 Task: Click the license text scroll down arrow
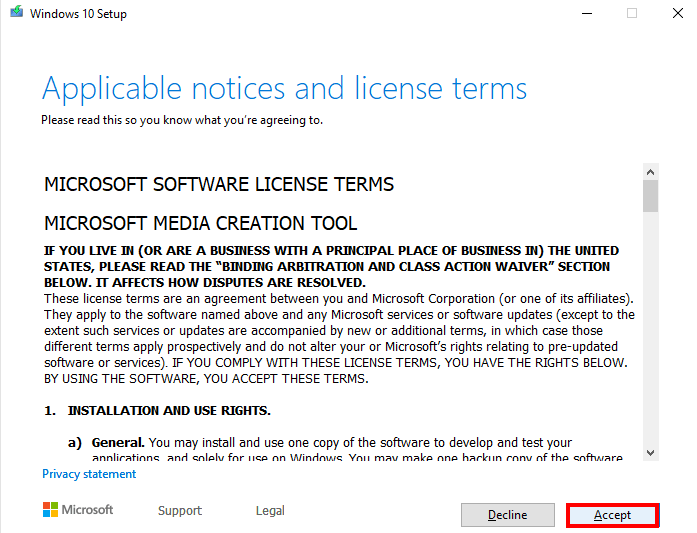pyautogui.click(x=650, y=453)
